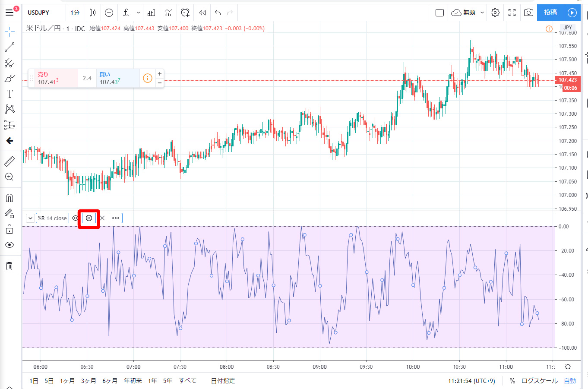
Task: Open more options for %R indicator
Action: click(x=116, y=218)
